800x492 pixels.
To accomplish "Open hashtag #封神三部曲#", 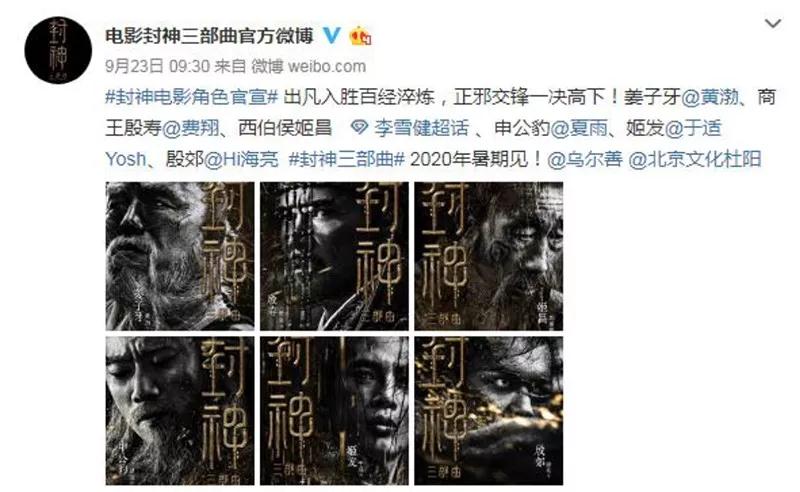I will pyautogui.click(x=347, y=159).
